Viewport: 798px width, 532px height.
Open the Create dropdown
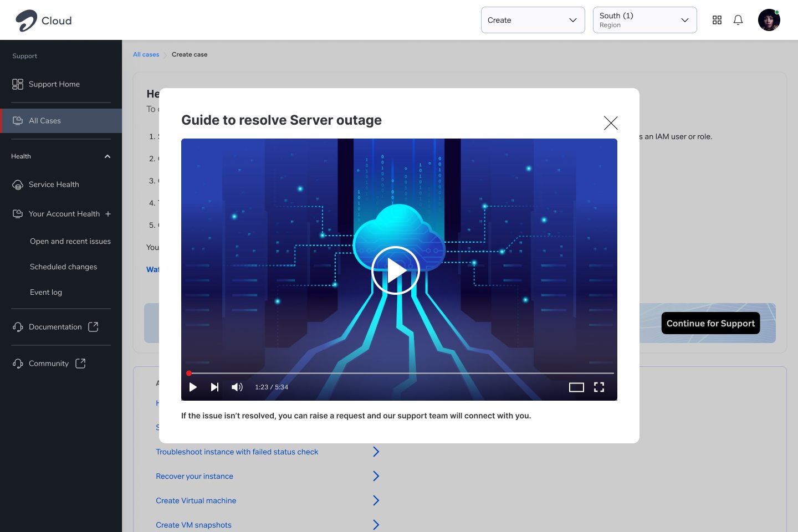(x=533, y=20)
